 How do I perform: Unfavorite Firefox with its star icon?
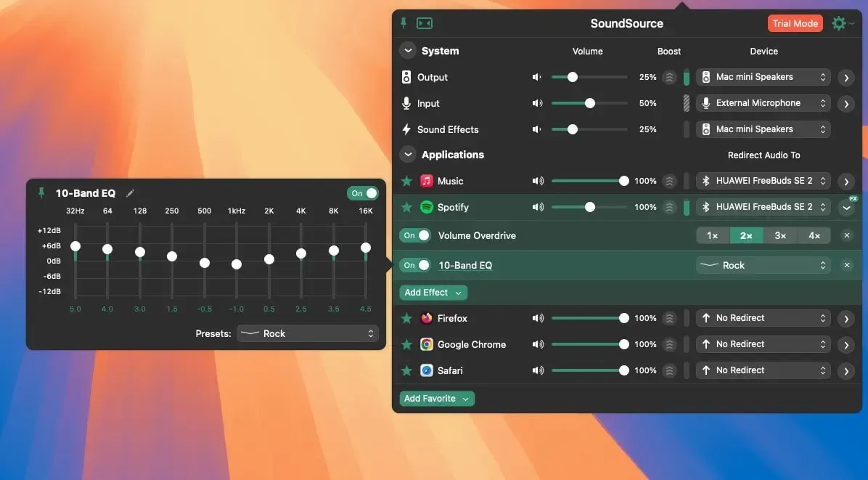coord(407,318)
